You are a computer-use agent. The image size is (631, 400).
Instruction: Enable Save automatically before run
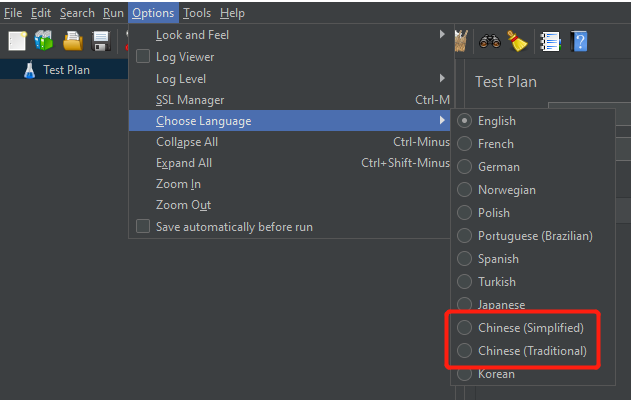143,227
